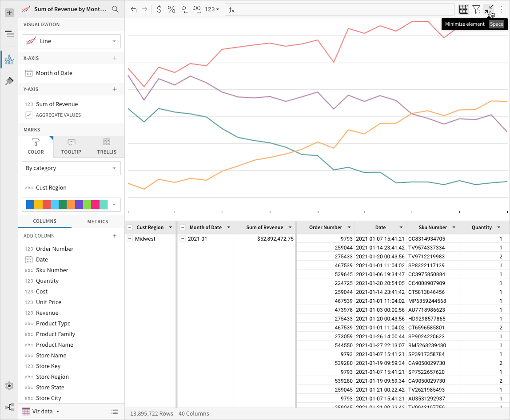
Task: Add a new column with plus button
Action: 115,236
